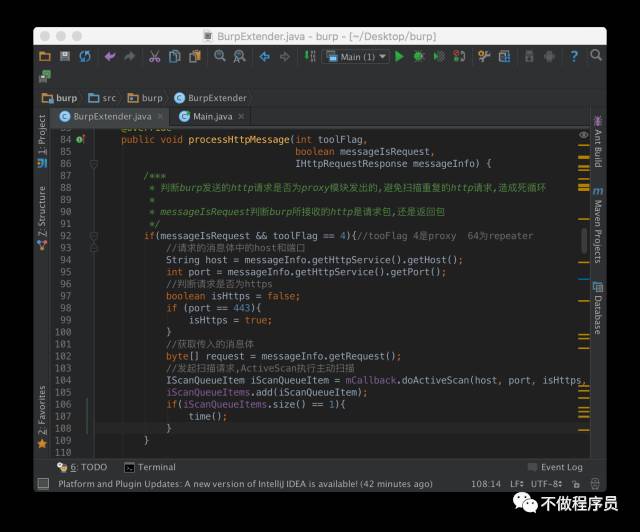The height and width of the screenshot is (532, 640).
Task: Toggle the 2: Favorites tool window
Action: click(x=42, y=416)
